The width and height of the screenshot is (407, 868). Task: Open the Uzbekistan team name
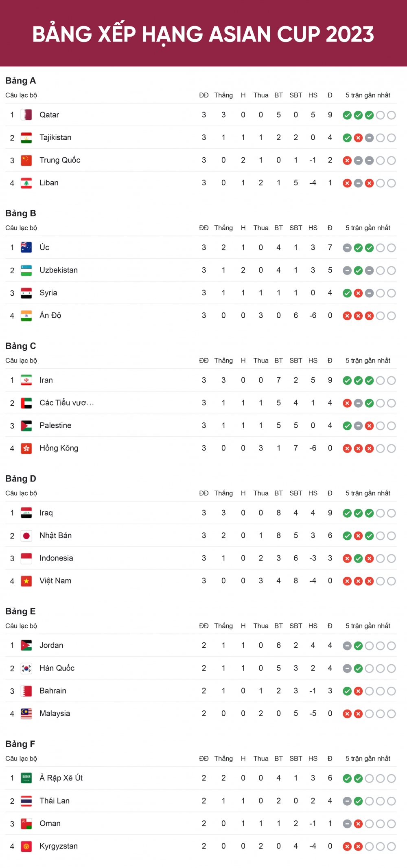tap(59, 270)
